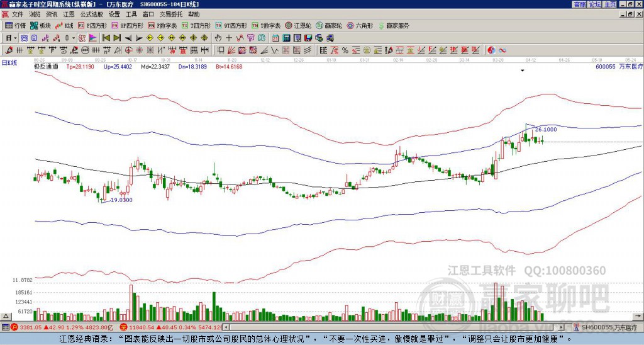Select the hand pan tool

[x=218, y=38]
